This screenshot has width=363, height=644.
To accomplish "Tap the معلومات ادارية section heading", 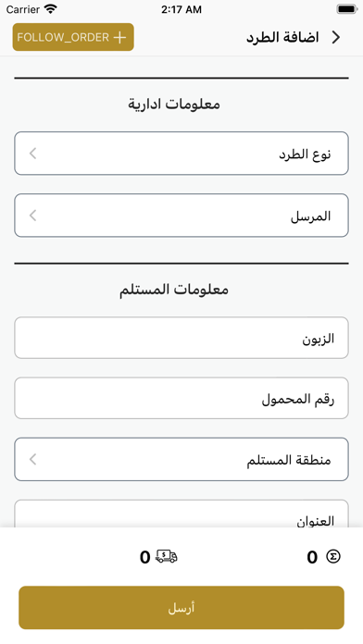I will (174, 104).
